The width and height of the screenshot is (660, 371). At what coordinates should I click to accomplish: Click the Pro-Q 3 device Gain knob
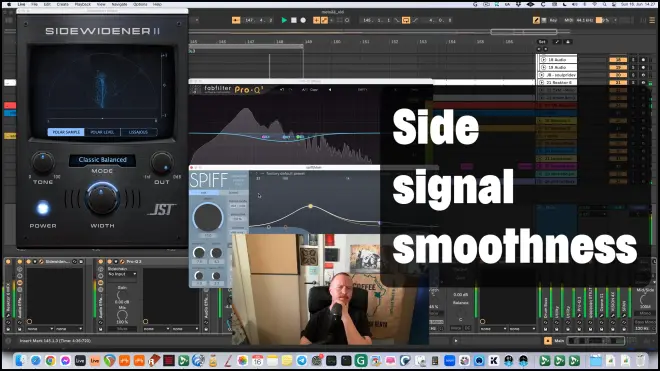point(122,296)
